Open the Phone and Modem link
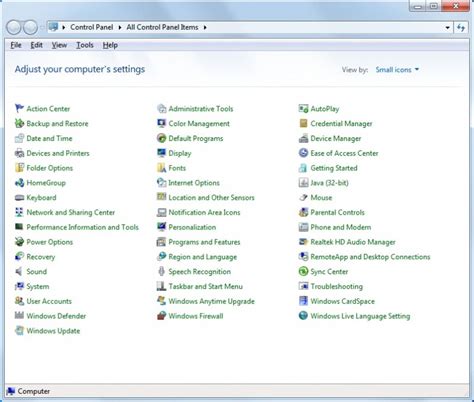Screen dimensions: 474x402 pyautogui.click(x=341, y=227)
